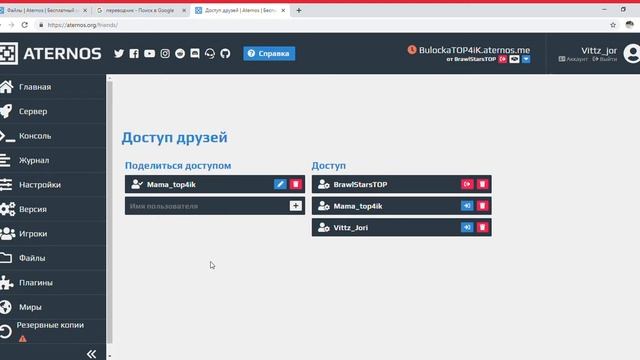640x360 pixels.
Task: Open Миры worlds in sidebar
Action: [53, 307]
